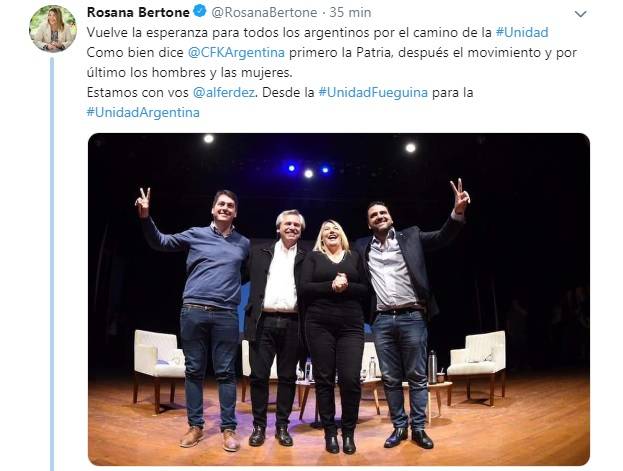Open the @CFKArgentina mention
This screenshot has width=623, height=471.
[236, 52]
